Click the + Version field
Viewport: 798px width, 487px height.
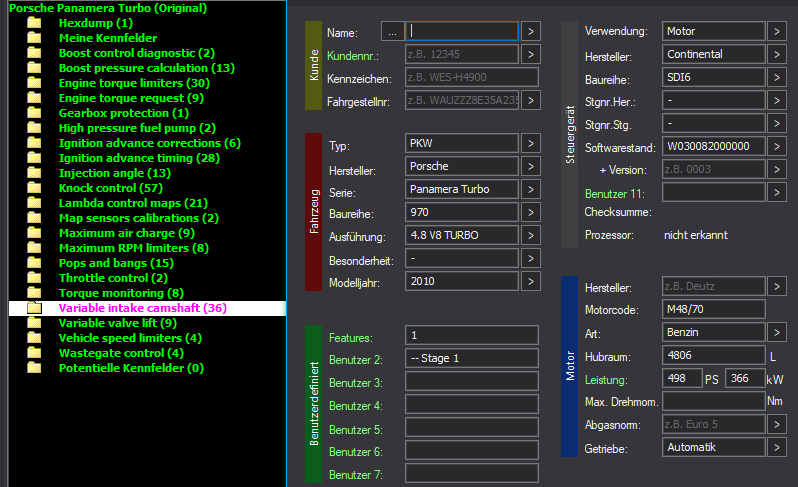coord(714,169)
